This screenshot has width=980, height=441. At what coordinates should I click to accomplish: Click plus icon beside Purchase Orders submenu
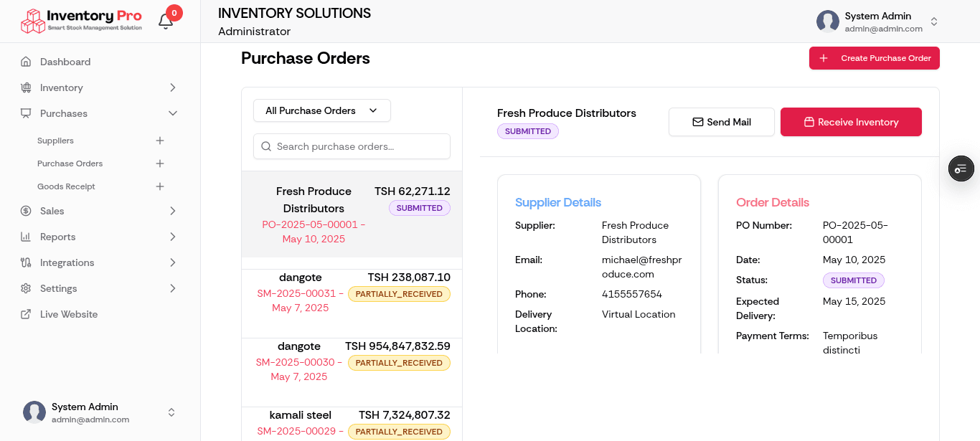coord(160,163)
